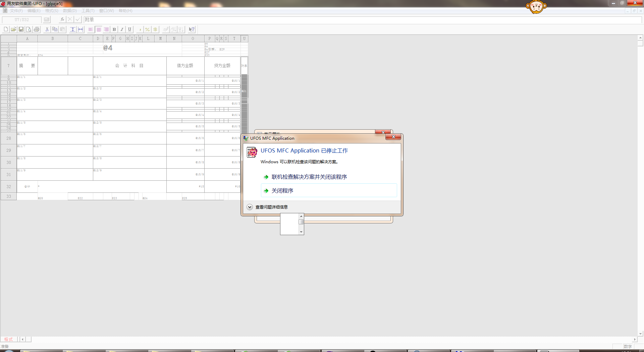Click the fx function wizard button

(62, 19)
